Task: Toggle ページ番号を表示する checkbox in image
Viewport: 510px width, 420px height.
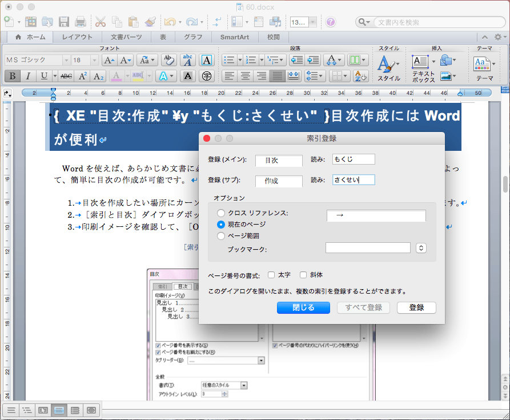Action: 158,346
